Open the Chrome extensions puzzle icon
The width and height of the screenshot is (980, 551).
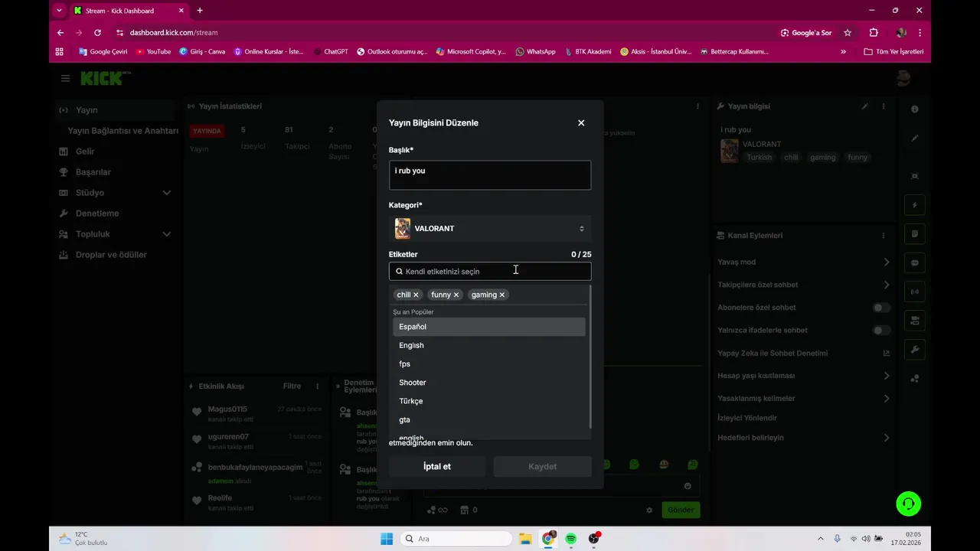pos(874,33)
